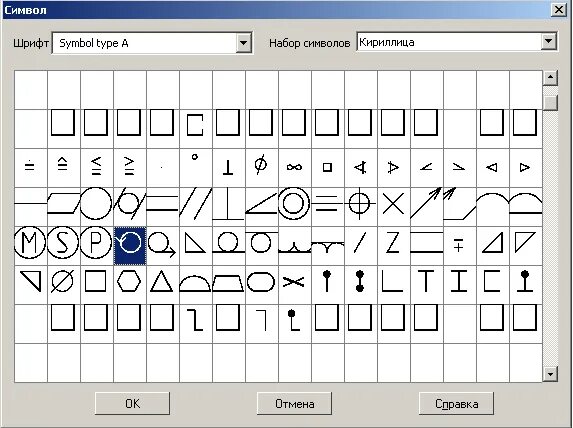Select the circled M symbol
Screen dimensions: 573x428
(x=30, y=243)
